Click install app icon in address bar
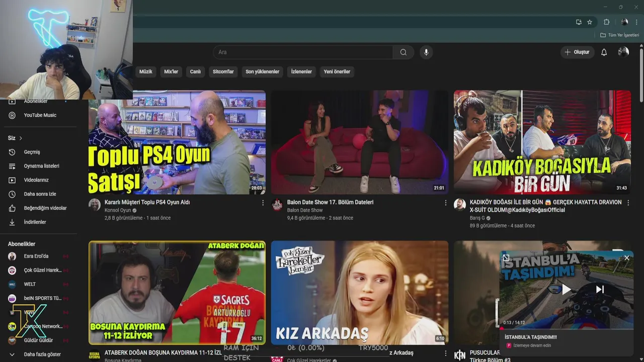The width and height of the screenshot is (644, 362). coord(579,22)
